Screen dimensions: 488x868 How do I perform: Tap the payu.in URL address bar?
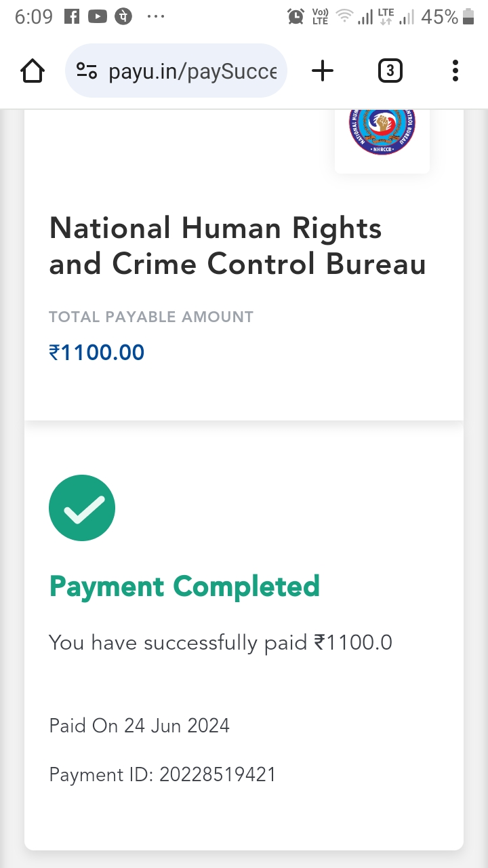click(192, 71)
